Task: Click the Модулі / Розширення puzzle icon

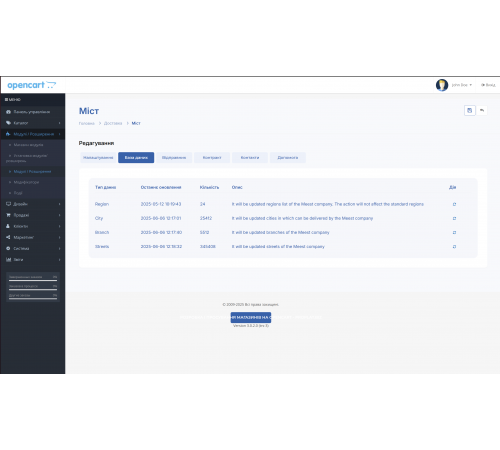Action: (8, 134)
